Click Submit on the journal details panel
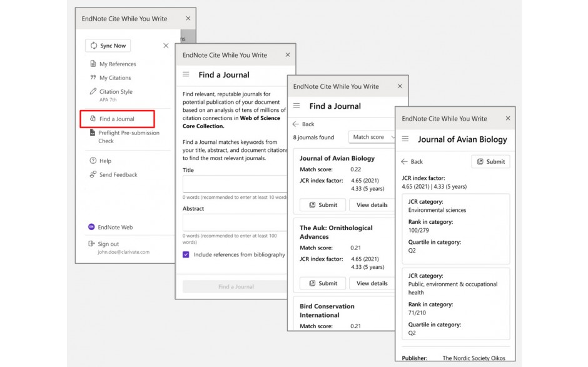Screen dimensions: 588x367 490,161
